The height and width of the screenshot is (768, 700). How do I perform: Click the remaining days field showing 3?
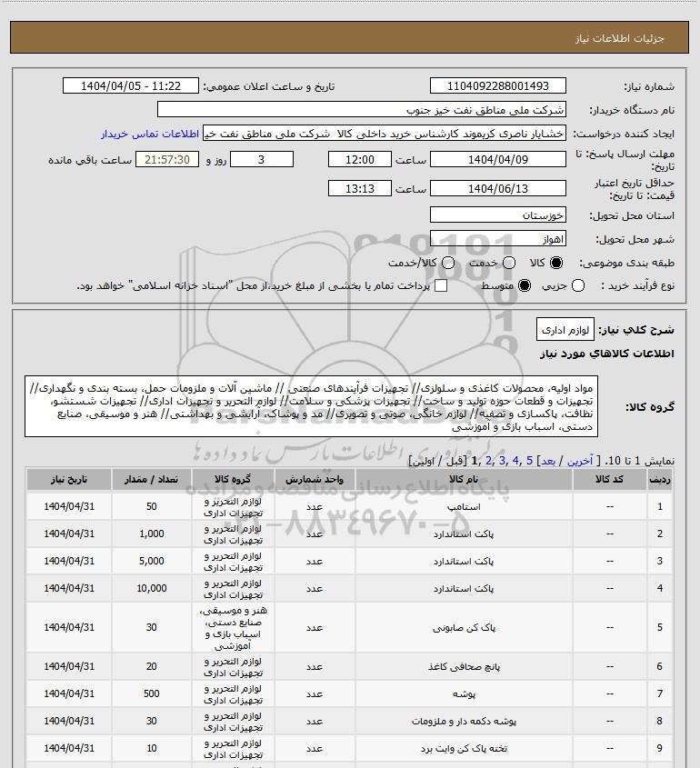coord(262,160)
